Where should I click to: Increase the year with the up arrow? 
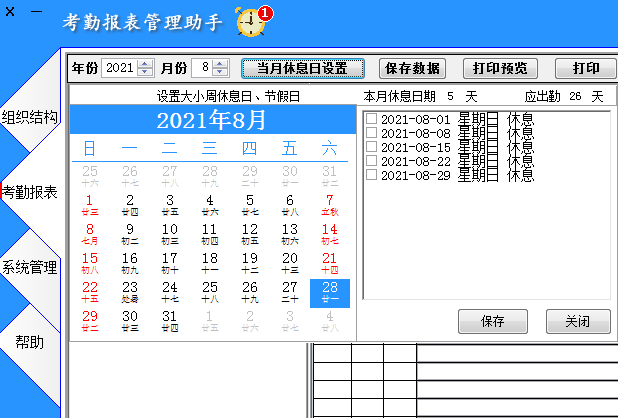click(x=145, y=65)
